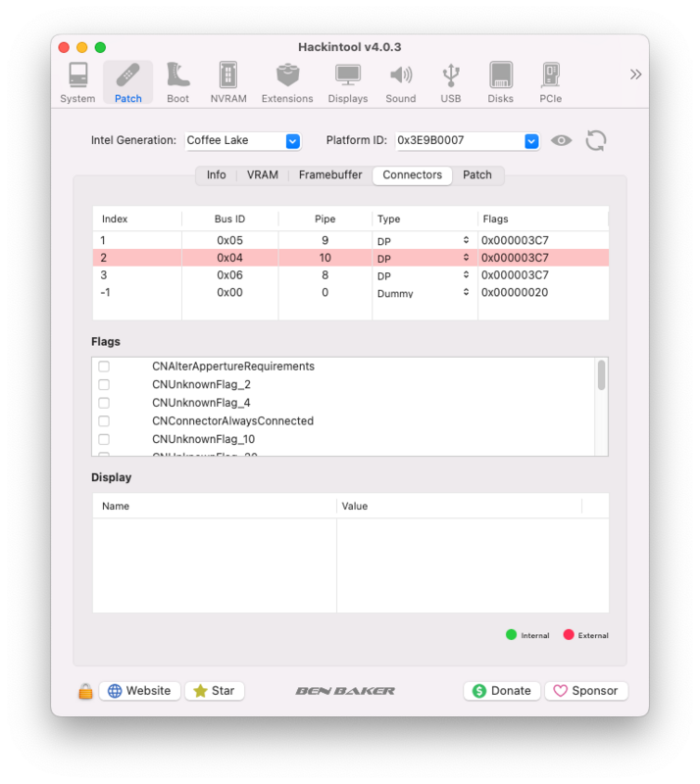Select Bus ID 0x04 cell
The width and height of the screenshot is (700, 784).
tap(229, 258)
